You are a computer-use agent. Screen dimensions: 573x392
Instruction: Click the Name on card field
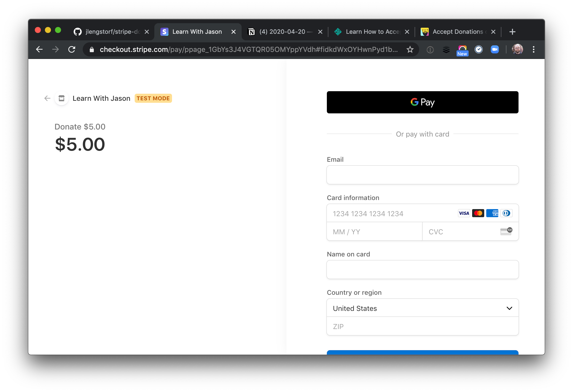(422, 269)
